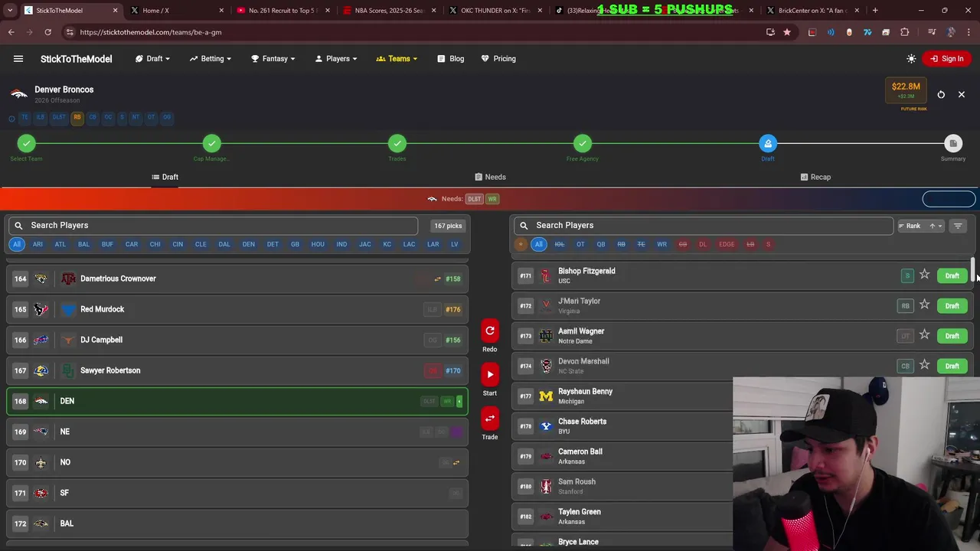The image size is (980, 551).
Task: Click the favorites star filter chip
Action: 521,244
